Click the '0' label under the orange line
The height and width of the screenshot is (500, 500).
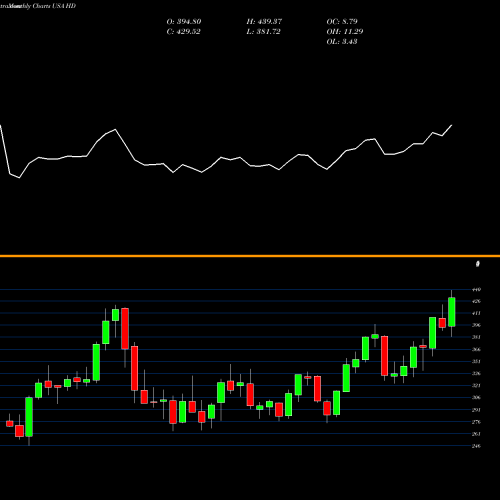coord(478,264)
